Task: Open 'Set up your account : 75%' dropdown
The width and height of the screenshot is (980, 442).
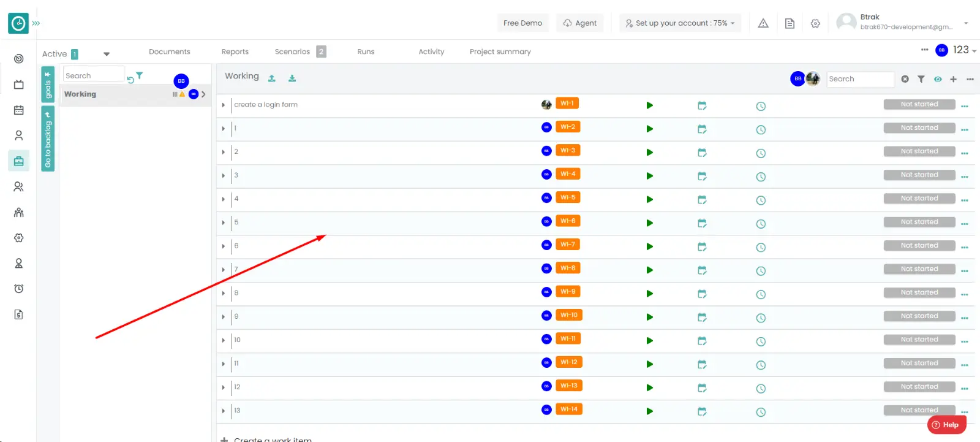Action: [x=680, y=23]
